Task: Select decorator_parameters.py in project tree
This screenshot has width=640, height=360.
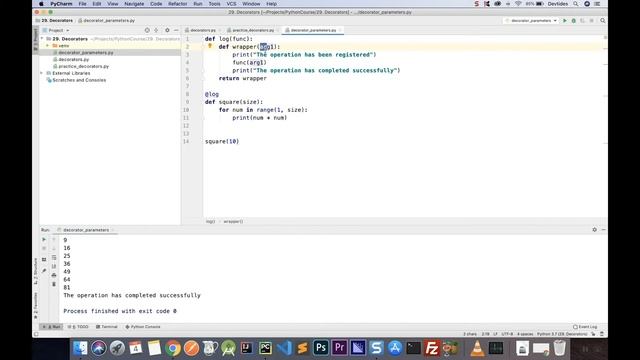Action: tap(86, 53)
